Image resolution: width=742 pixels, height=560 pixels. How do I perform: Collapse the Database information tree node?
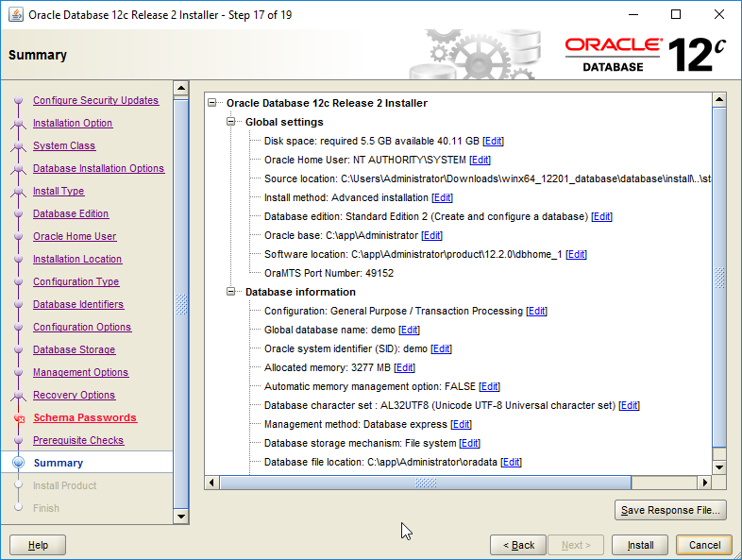click(x=231, y=292)
